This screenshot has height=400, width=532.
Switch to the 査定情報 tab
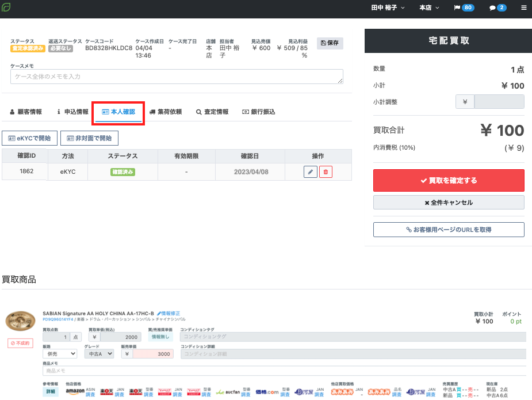(x=212, y=112)
